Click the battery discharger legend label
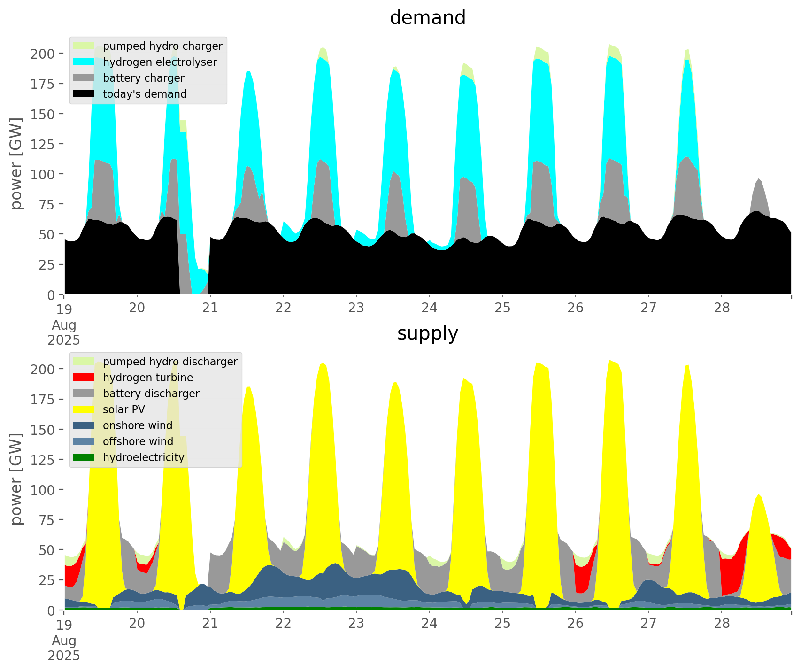This screenshot has height=672, width=801. (x=151, y=394)
